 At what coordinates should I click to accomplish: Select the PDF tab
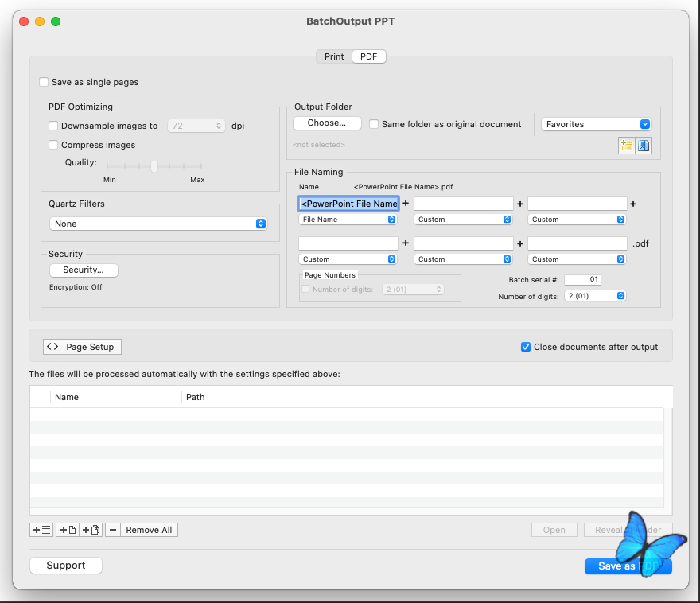click(369, 56)
